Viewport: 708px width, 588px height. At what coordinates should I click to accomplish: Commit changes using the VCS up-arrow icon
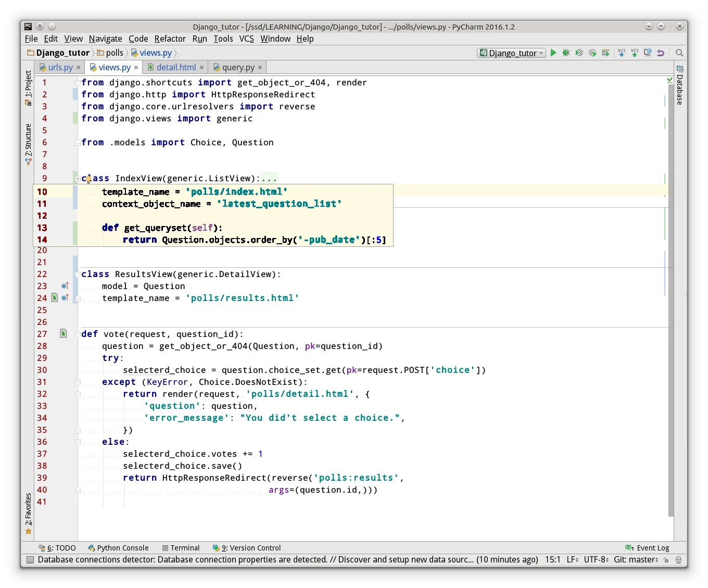(635, 53)
